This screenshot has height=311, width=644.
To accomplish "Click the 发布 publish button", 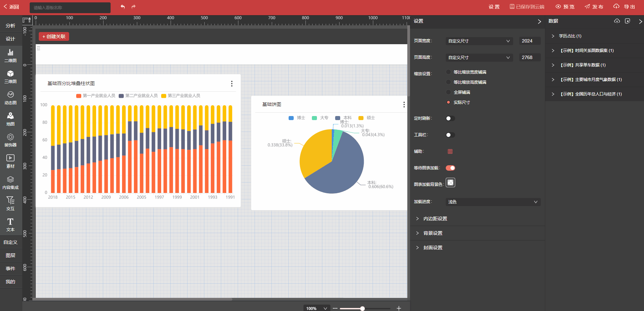I will [594, 7].
